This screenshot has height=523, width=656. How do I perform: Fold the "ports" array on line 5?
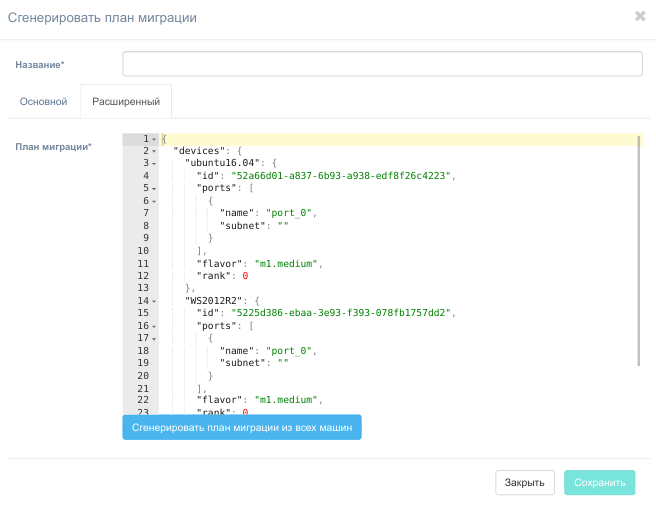pyautogui.click(x=154, y=188)
